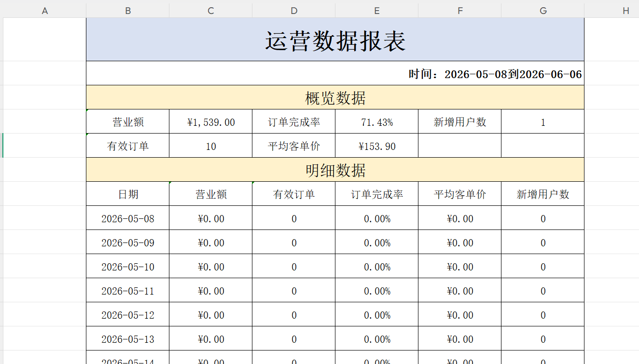Select 有效订单 0 in the 2026-05-10 row
This screenshot has height=364, width=639.
coord(294,266)
